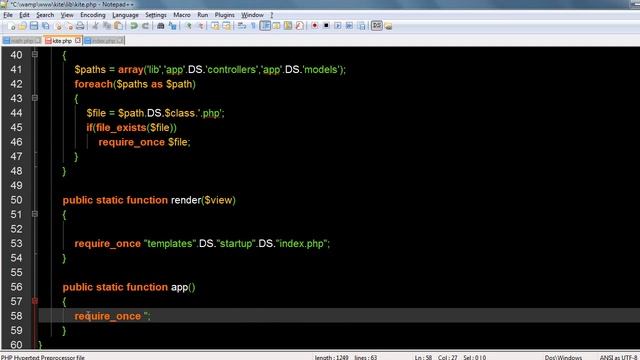
Task: Collapse the code fold at line 40
Action: 35,54
